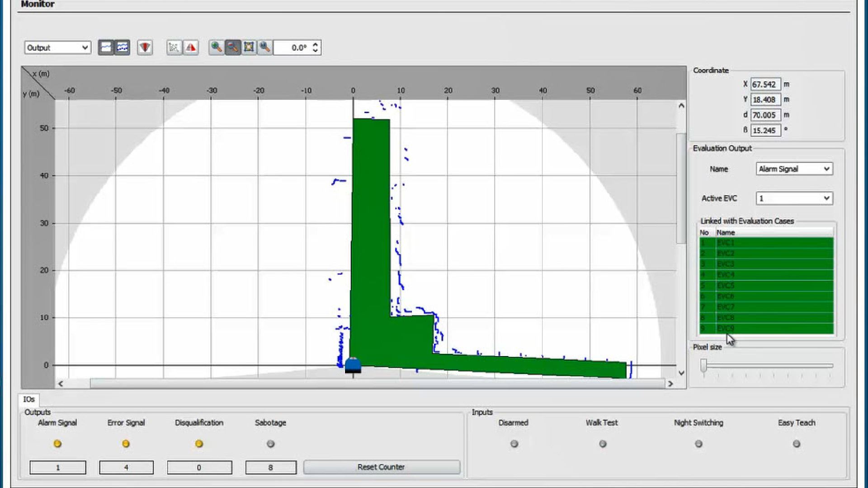Switch to the IOs tab
This screenshot has height=488, width=868.
[x=29, y=399]
